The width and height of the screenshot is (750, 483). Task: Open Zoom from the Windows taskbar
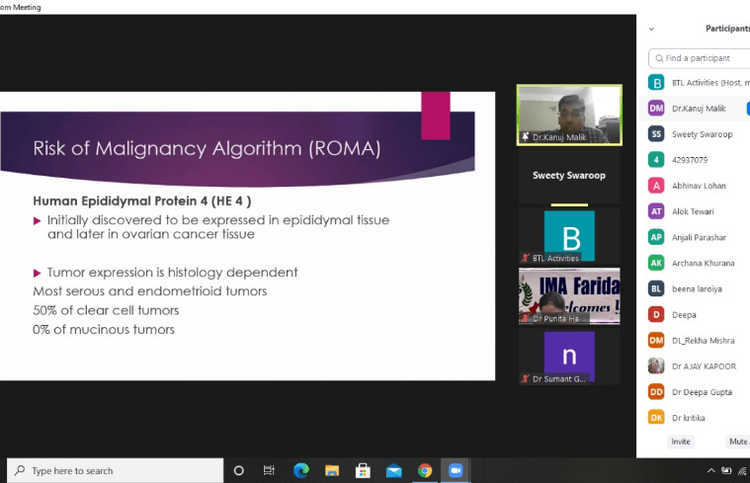[x=456, y=470]
